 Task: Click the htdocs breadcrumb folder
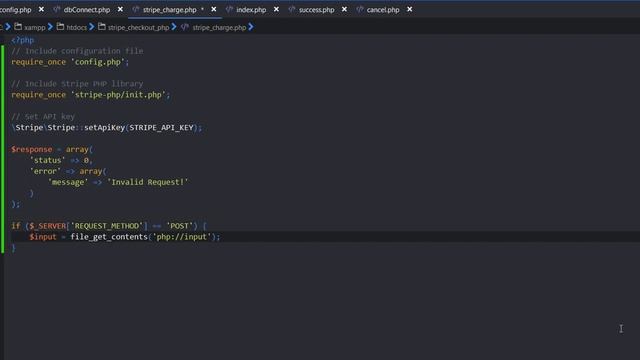click(x=76, y=27)
